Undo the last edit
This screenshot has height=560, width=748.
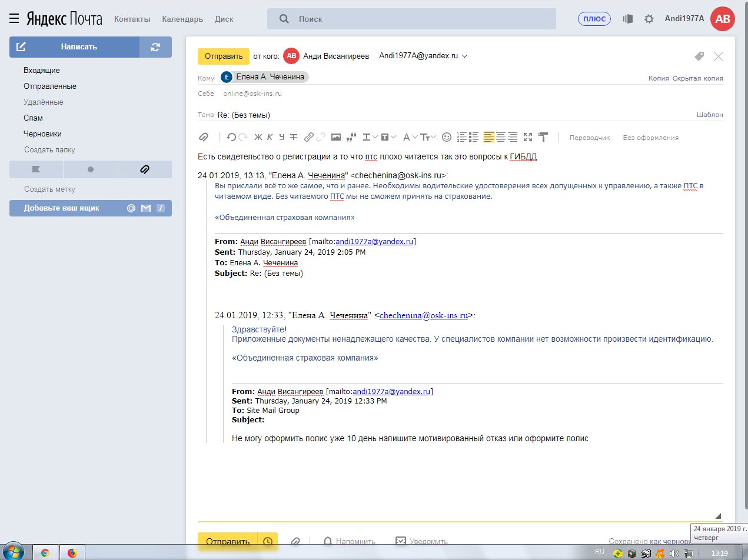click(231, 137)
